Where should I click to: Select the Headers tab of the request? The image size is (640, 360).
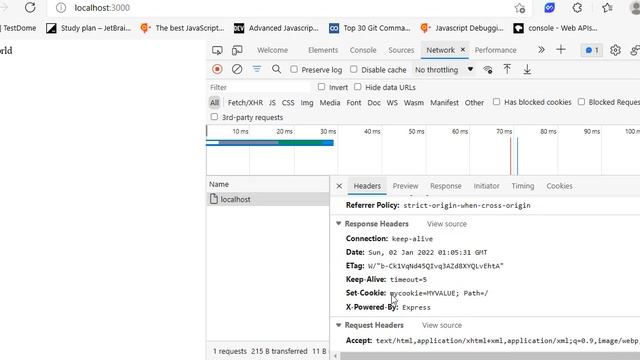(x=367, y=186)
